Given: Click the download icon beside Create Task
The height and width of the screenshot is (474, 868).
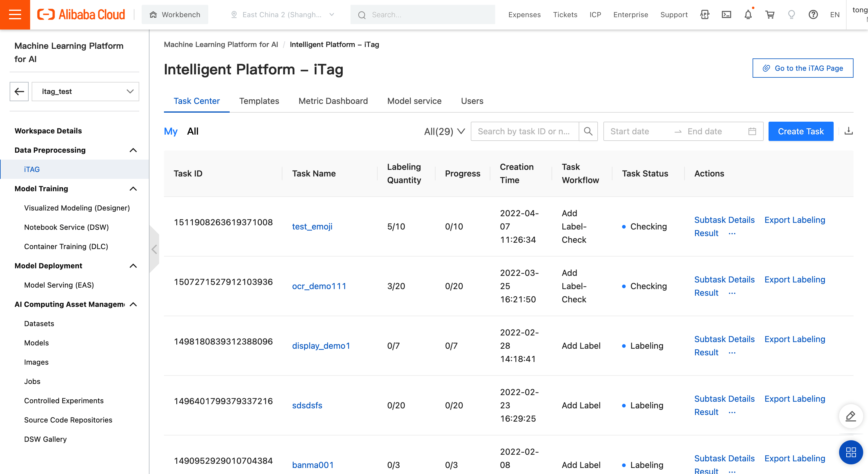Looking at the screenshot, I should point(849,131).
